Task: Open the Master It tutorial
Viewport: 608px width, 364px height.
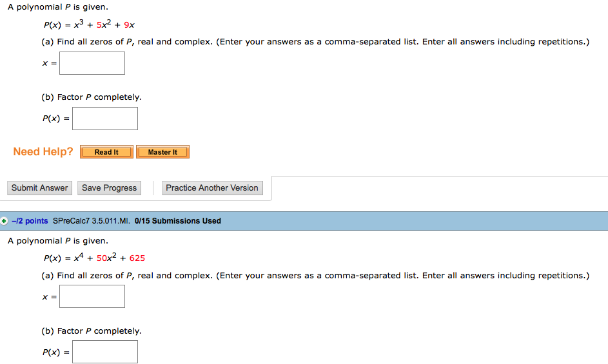Action: (162, 152)
